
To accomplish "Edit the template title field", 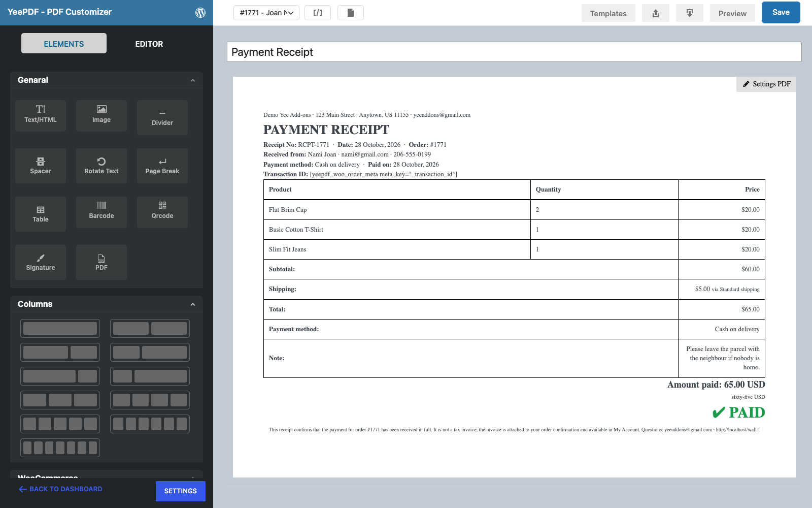I will (x=514, y=52).
